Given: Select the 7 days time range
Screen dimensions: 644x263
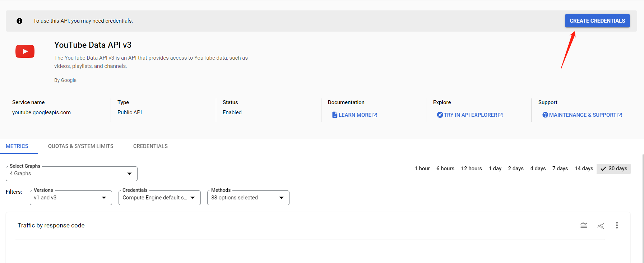Looking at the screenshot, I should click(560, 169).
